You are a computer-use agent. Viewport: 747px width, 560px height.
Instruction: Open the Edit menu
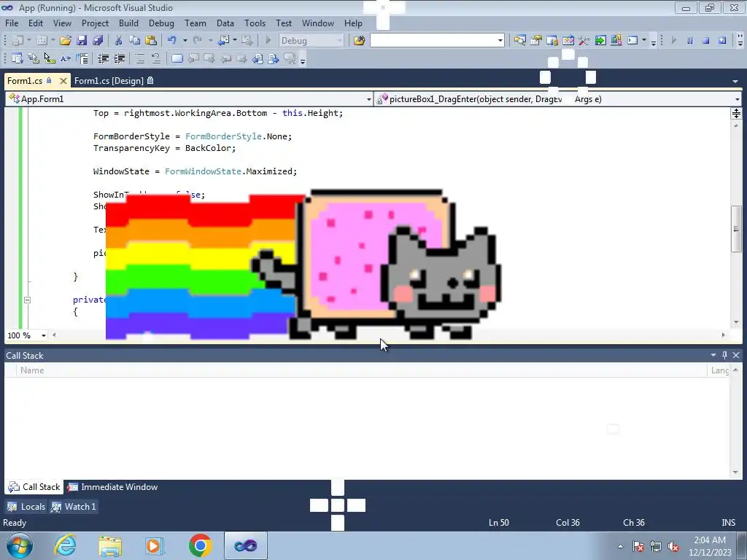coord(36,23)
